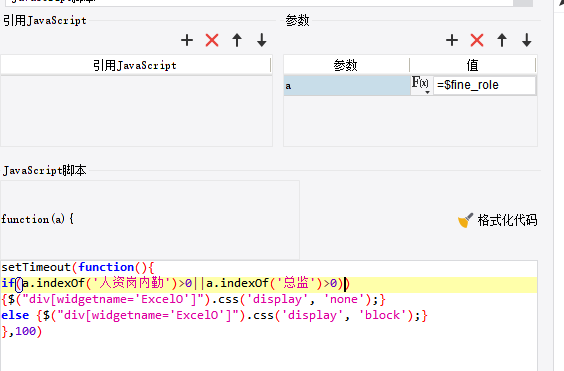
Task: Edit the =$fine_role value field
Action: point(484,85)
